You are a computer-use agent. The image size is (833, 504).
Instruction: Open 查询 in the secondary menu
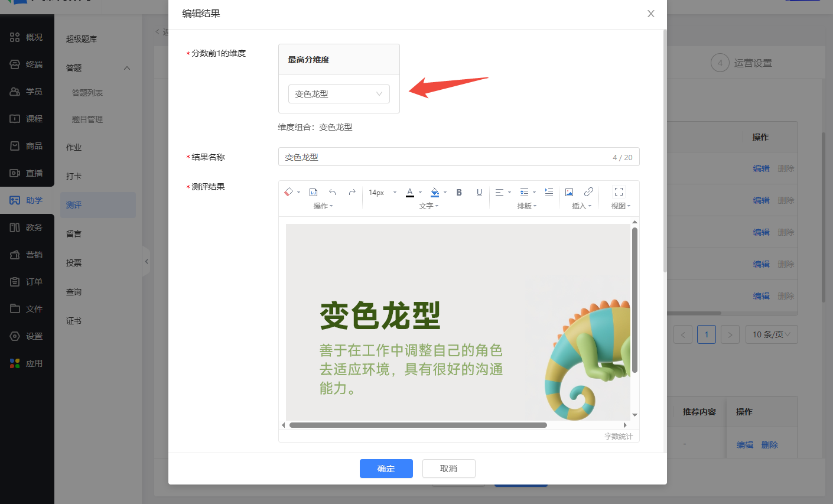pos(74,292)
